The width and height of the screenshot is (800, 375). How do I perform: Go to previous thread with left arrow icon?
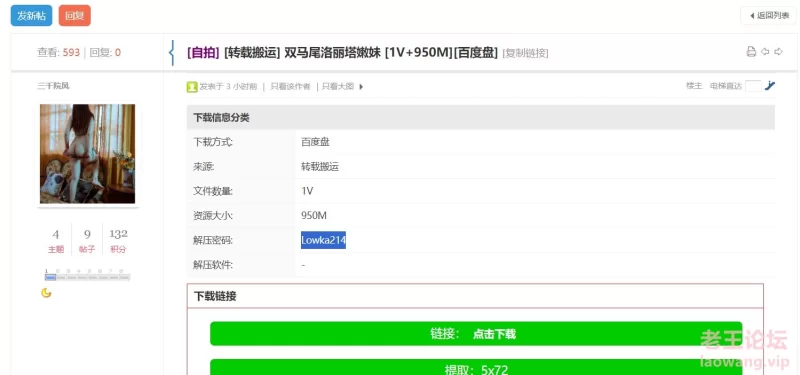point(765,52)
